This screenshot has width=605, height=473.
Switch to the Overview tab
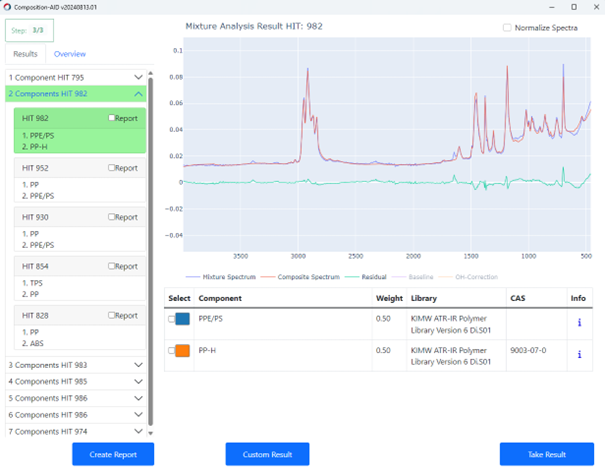[69, 53]
